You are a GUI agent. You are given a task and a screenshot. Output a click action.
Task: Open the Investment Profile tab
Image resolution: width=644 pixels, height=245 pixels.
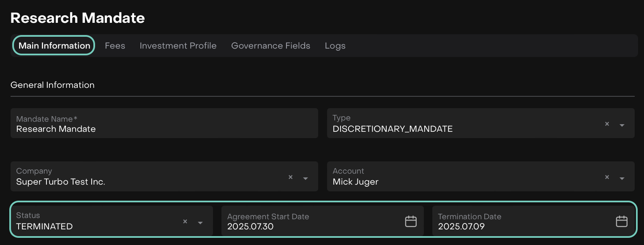[178, 46]
